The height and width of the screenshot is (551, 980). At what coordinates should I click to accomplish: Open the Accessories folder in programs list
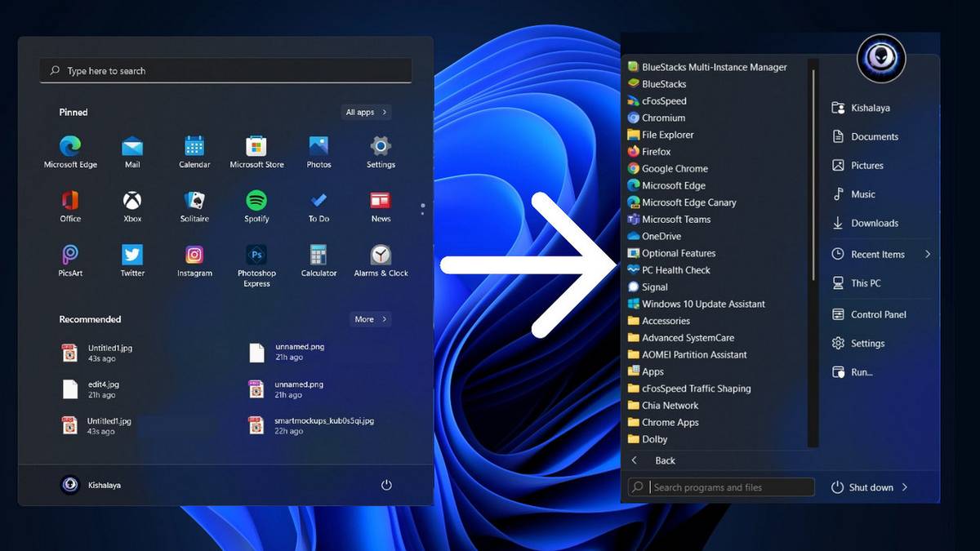coord(666,321)
